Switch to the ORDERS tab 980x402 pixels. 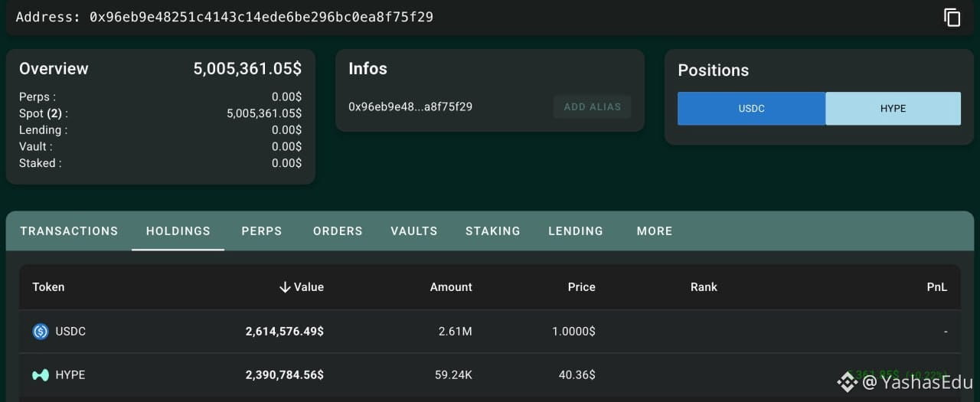click(338, 230)
